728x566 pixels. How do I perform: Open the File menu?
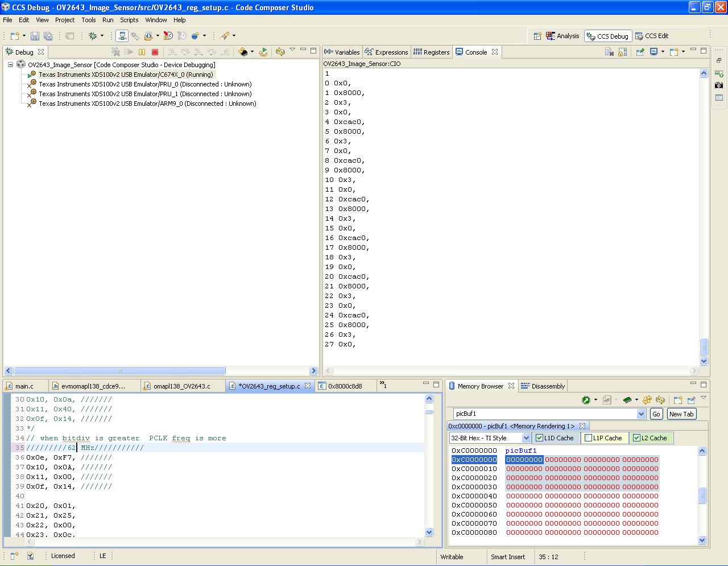click(7, 20)
